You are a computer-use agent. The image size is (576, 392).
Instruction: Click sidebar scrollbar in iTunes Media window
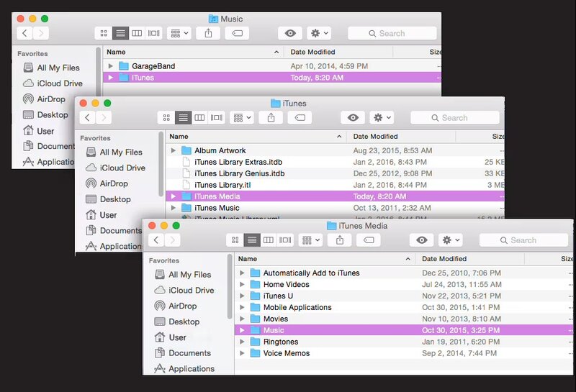[230, 286]
